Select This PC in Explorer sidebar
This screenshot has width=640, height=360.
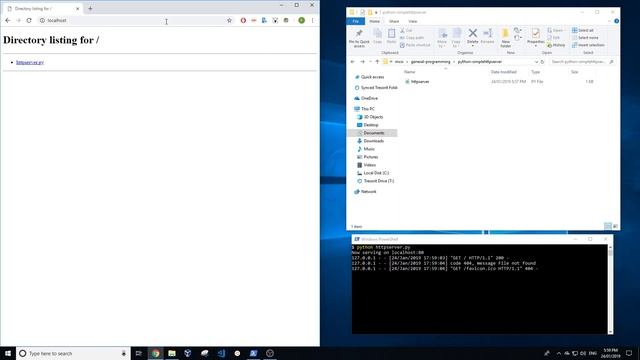click(x=367, y=109)
